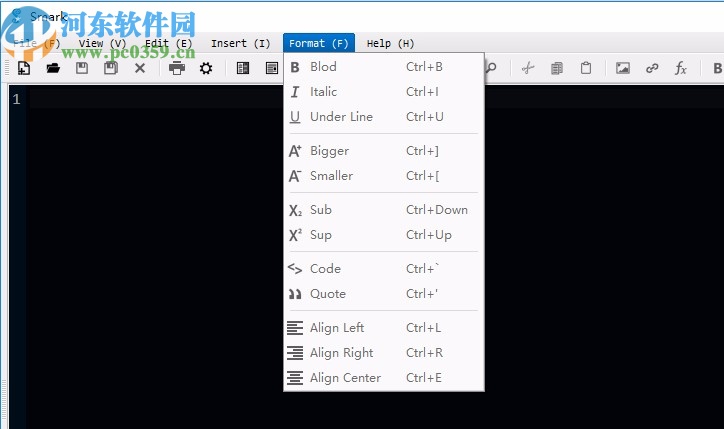Select Italic in Format menu
This screenshot has width=724, height=429.
tap(384, 92)
